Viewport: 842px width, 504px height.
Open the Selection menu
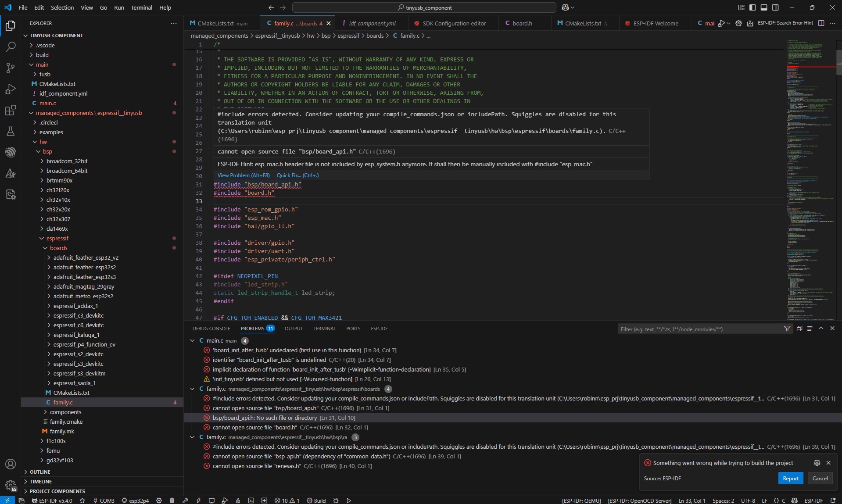tap(62, 7)
